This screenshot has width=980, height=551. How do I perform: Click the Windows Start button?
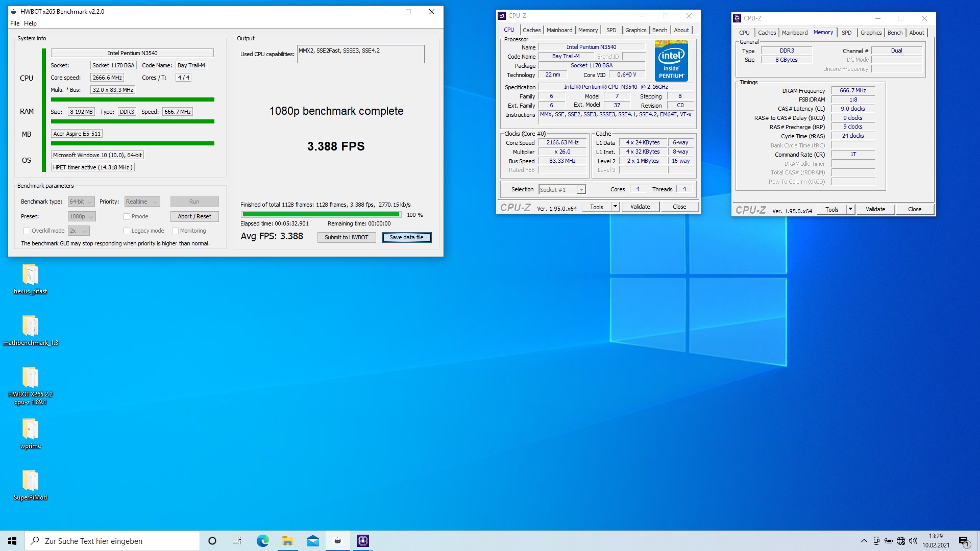point(12,541)
